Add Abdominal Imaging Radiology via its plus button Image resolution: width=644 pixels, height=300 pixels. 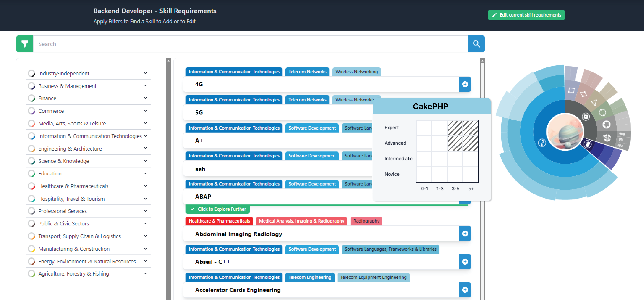pos(465,234)
